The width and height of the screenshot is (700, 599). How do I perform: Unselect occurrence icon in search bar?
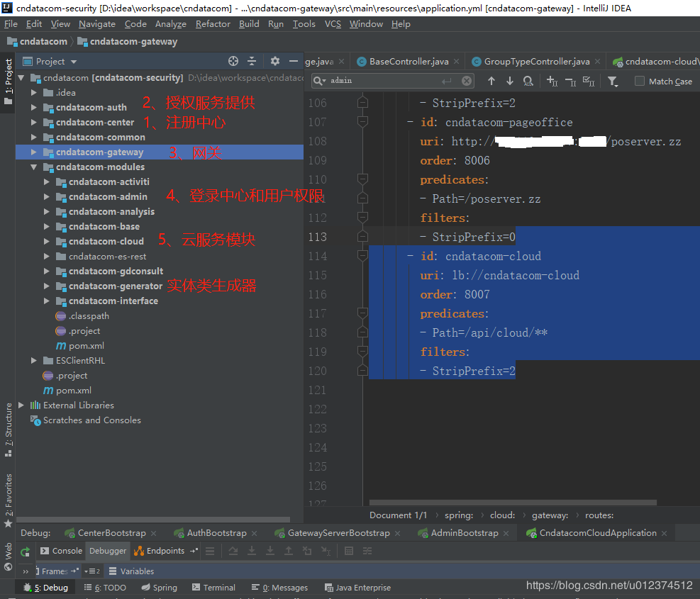[x=570, y=81]
